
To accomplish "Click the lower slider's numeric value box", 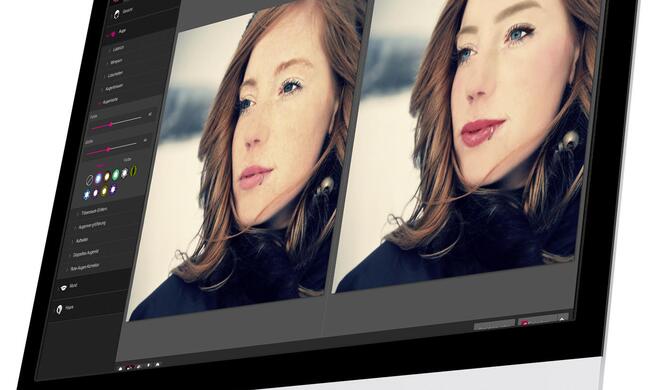I will click(146, 140).
